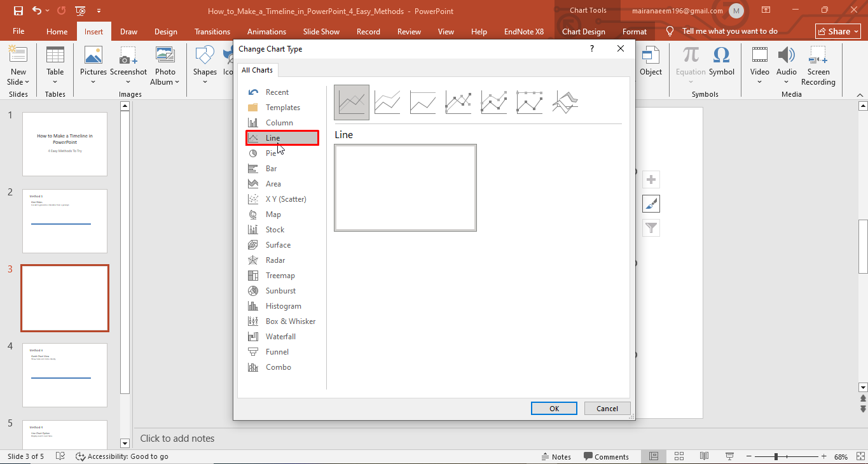Click the notes field placeholder

coord(177,439)
